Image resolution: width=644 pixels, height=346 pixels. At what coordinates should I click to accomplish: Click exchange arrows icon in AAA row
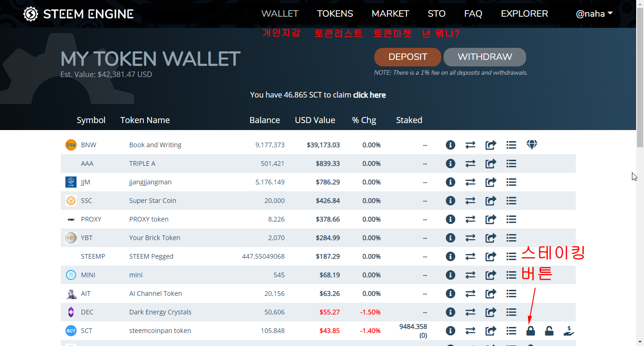470,163
